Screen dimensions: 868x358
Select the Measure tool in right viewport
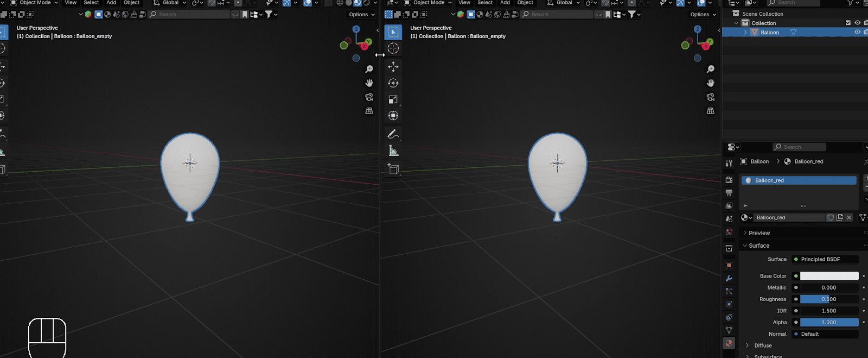coord(393,152)
